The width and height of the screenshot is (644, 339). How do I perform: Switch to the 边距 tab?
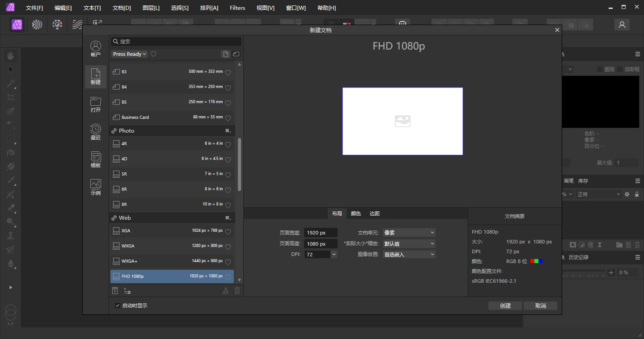point(375,214)
